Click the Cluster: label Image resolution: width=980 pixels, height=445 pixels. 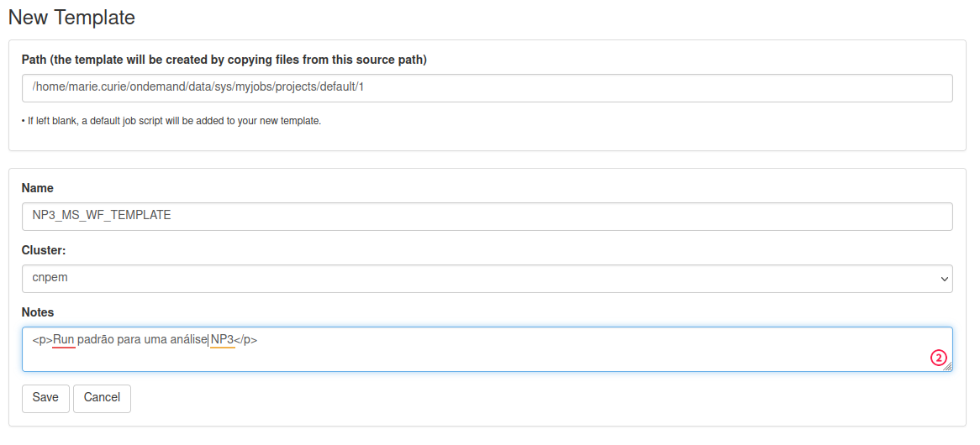pos(44,249)
